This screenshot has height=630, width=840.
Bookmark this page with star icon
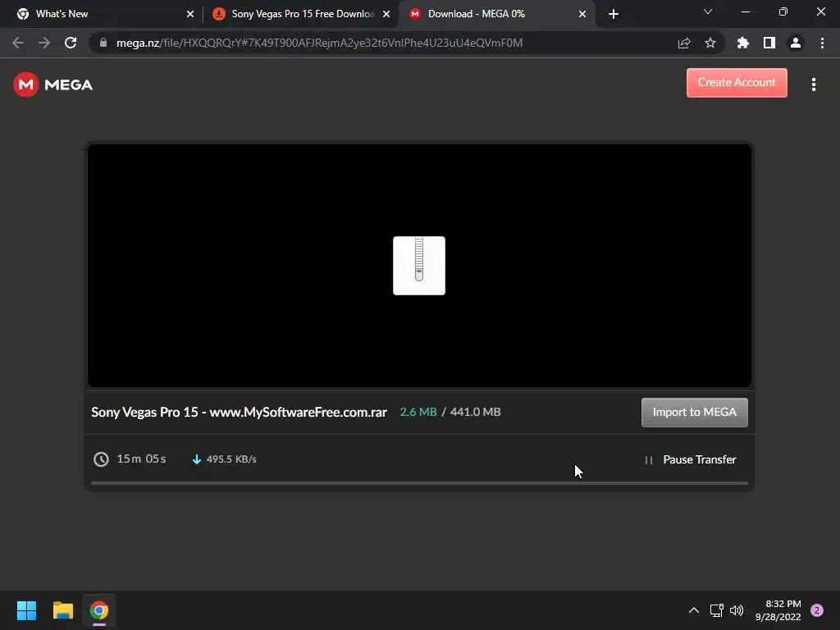[710, 43]
